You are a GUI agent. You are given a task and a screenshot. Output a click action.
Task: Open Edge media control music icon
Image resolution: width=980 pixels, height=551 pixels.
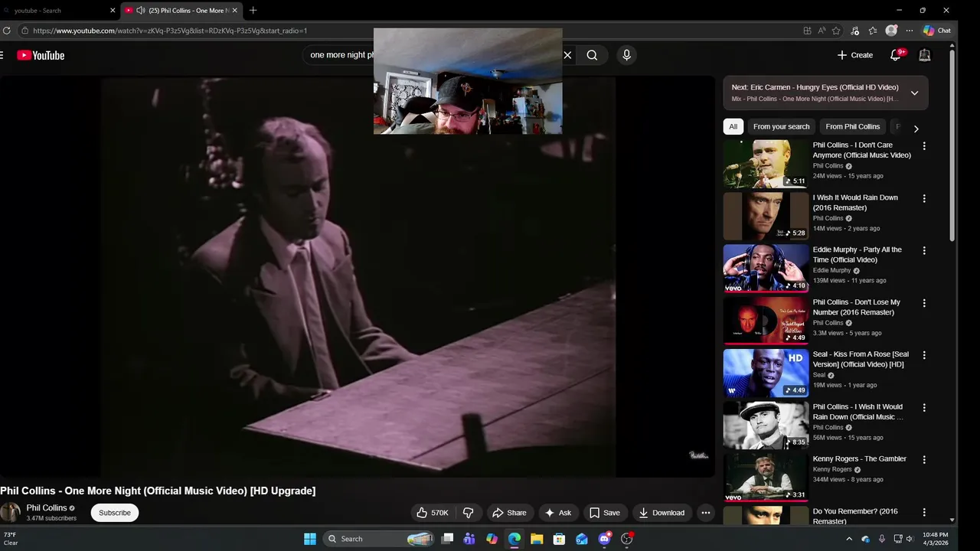point(854,31)
